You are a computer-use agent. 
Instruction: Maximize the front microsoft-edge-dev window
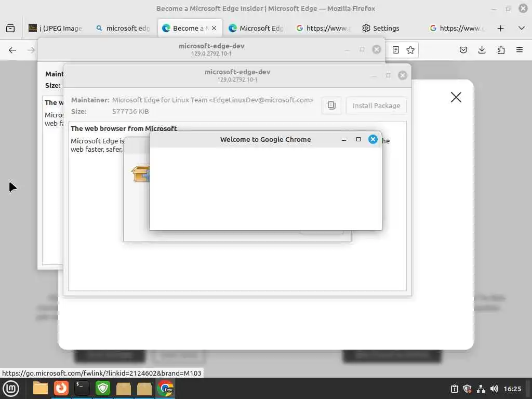tap(388, 75)
